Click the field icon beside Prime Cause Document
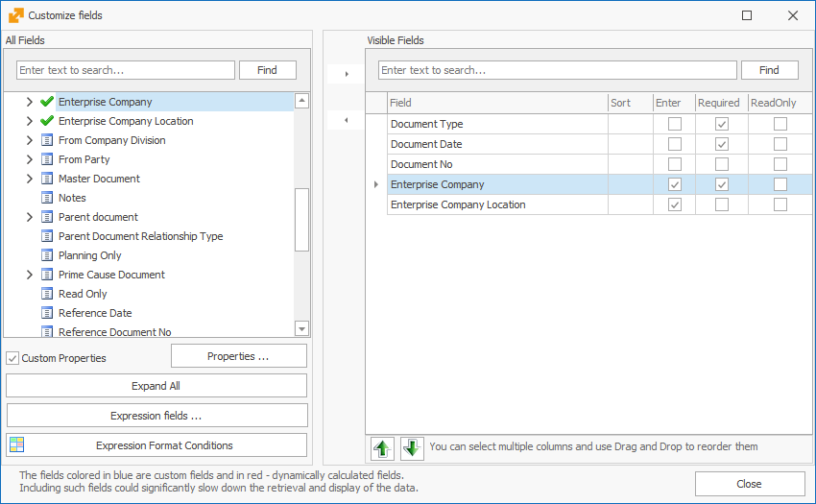The width and height of the screenshot is (816, 504). coord(47,275)
